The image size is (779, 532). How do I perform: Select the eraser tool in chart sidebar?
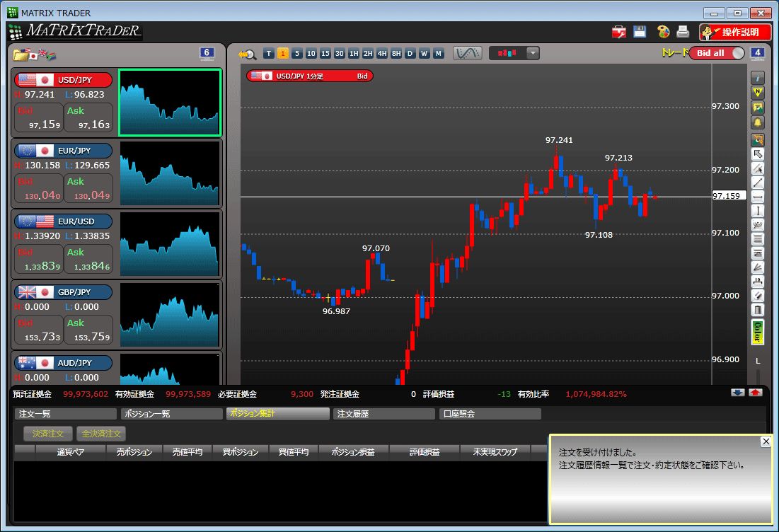click(x=757, y=296)
